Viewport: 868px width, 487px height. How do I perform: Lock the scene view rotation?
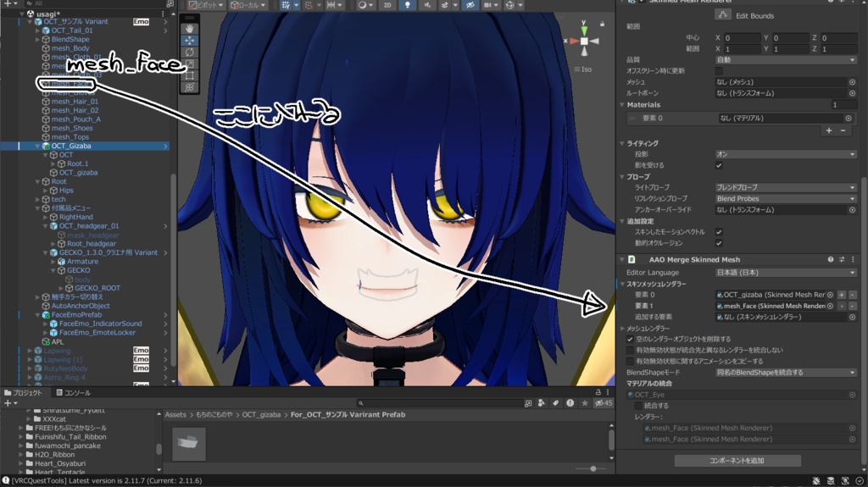click(x=603, y=24)
